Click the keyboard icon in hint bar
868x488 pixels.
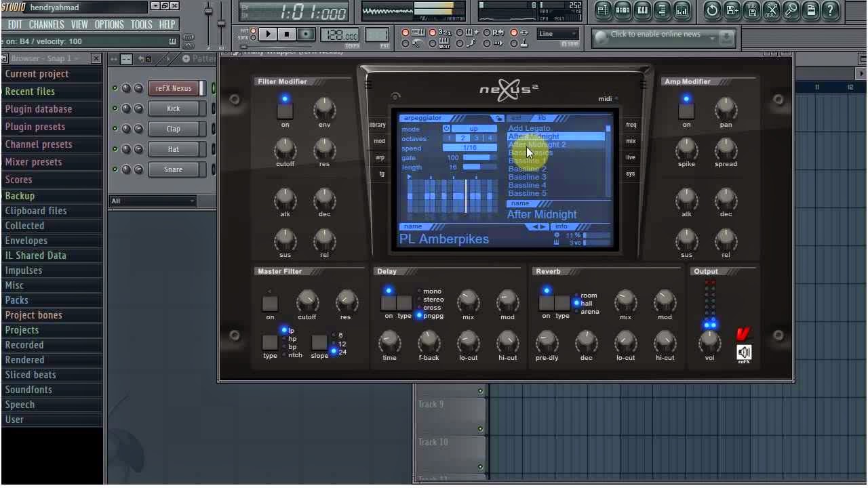point(173,41)
